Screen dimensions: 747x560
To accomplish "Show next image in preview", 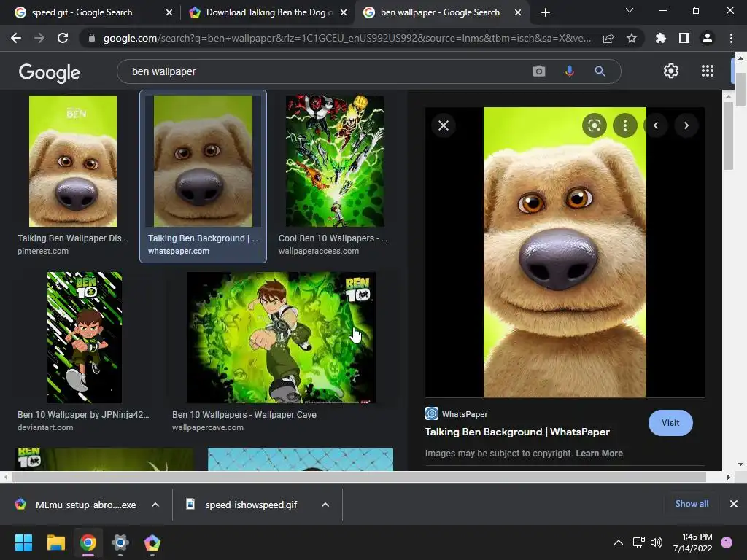I will coord(686,125).
